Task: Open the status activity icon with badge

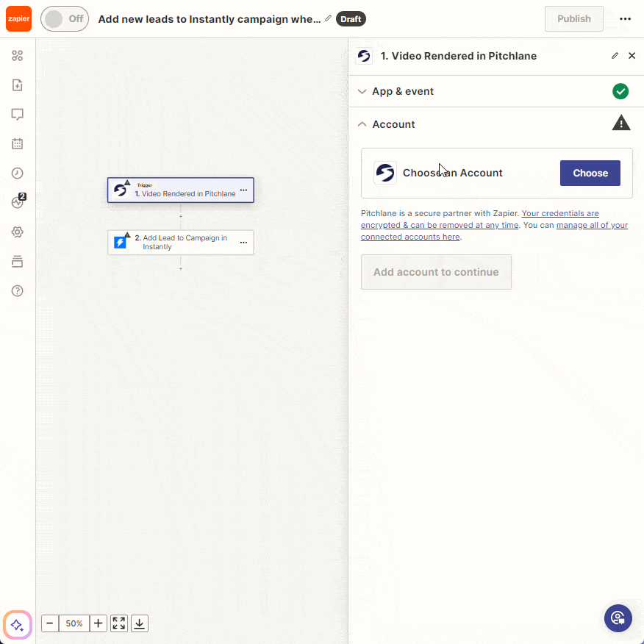Action: (18, 201)
